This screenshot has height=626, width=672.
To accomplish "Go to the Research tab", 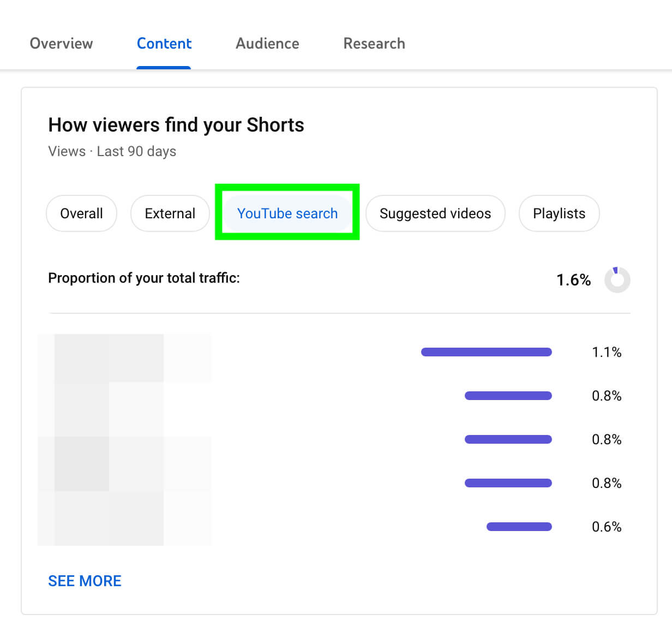I will tap(374, 44).
